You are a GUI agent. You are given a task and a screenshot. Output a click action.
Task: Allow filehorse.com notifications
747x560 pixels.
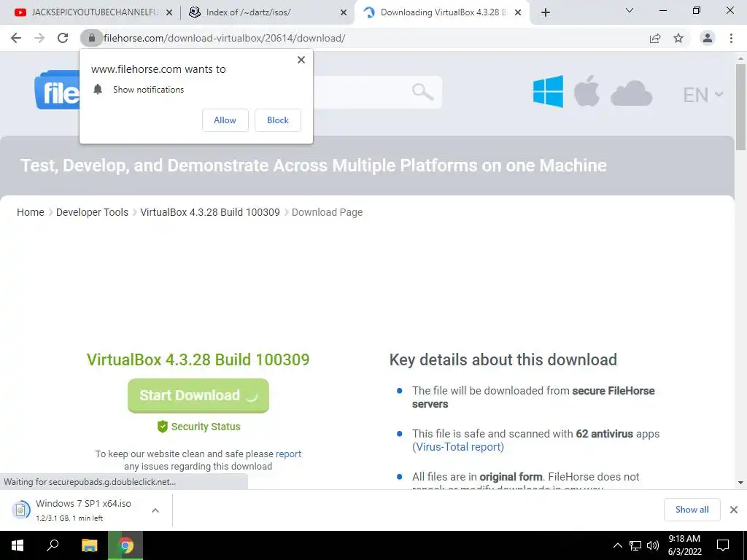225,120
